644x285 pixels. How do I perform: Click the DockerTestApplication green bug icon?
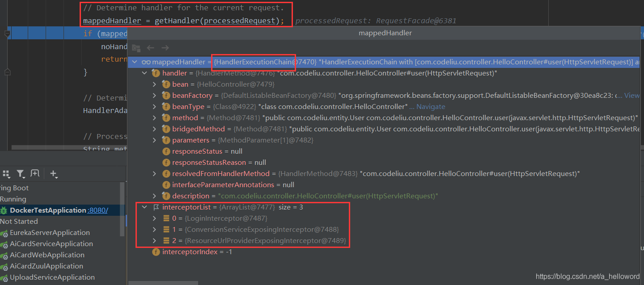point(4,210)
